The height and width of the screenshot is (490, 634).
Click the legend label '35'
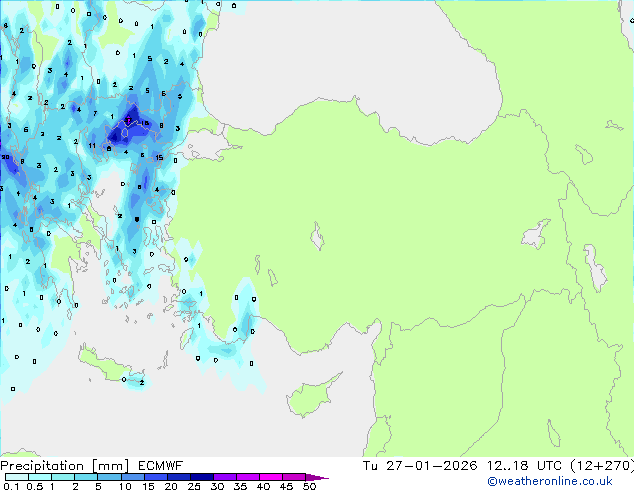(240, 486)
